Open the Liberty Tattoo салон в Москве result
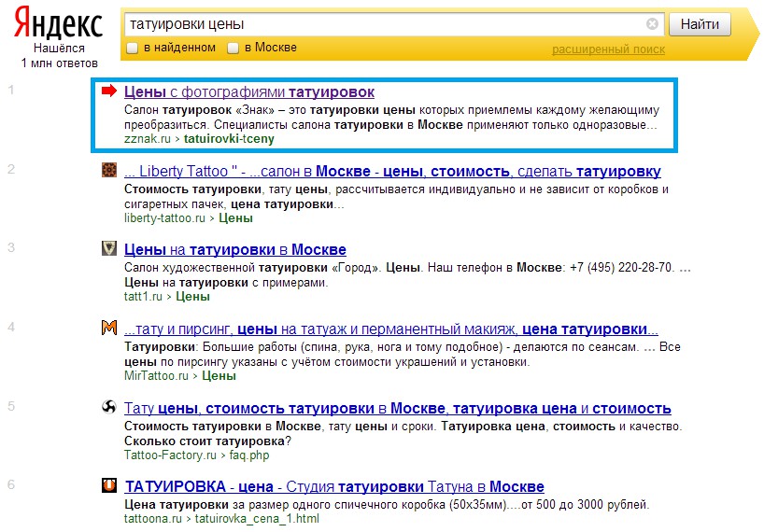764x532 pixels. [x=392, y=172]
